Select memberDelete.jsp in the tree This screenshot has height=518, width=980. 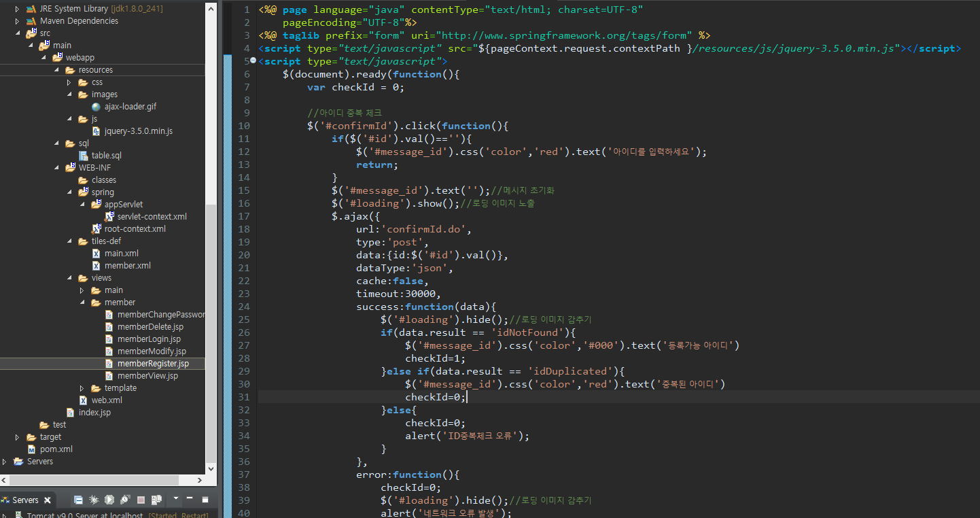pyautogui.click(x=150, y=327)
